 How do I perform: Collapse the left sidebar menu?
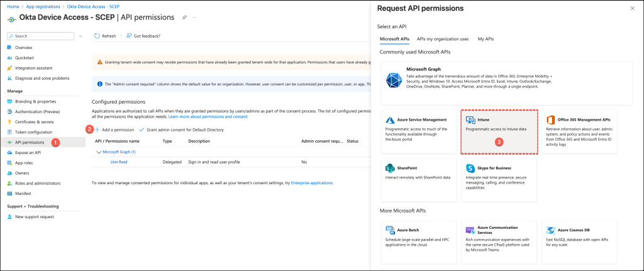[x=80, y=36]
